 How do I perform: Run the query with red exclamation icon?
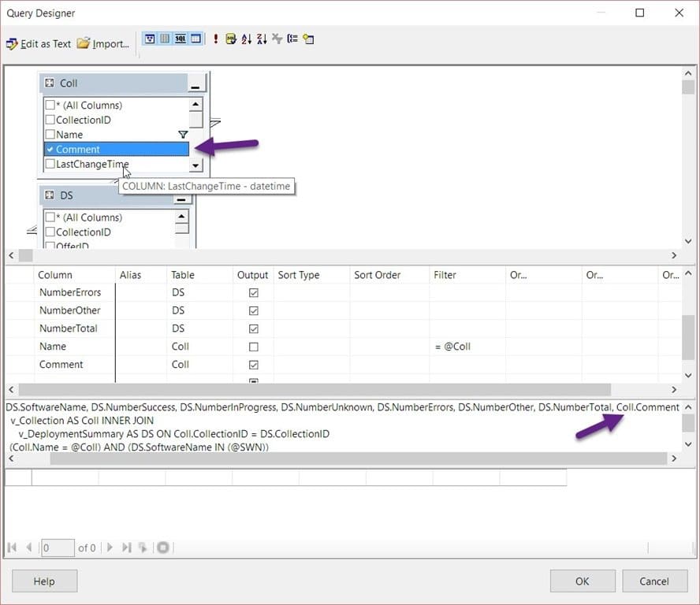click(x=216, y=39)
